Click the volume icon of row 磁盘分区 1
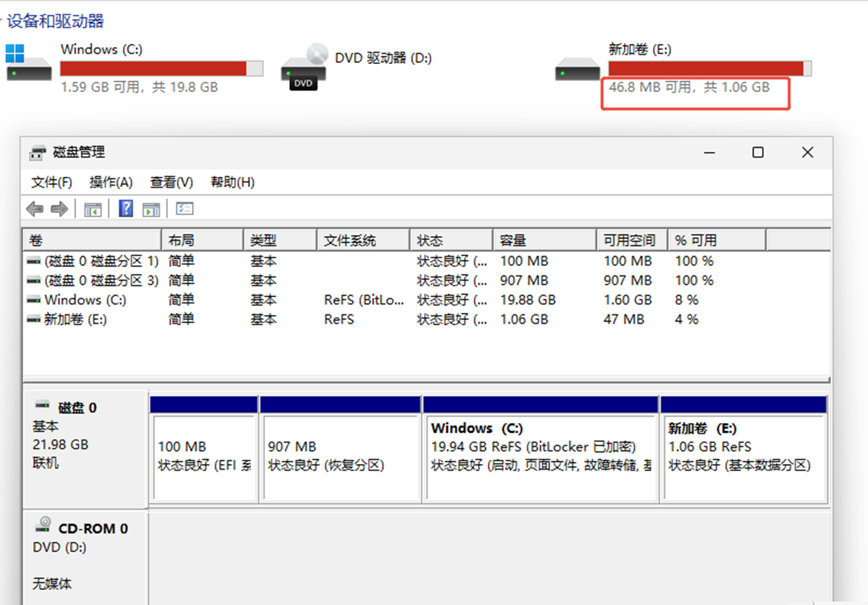Viewport: 868px width, 605px height. click(x=33, y=261)
